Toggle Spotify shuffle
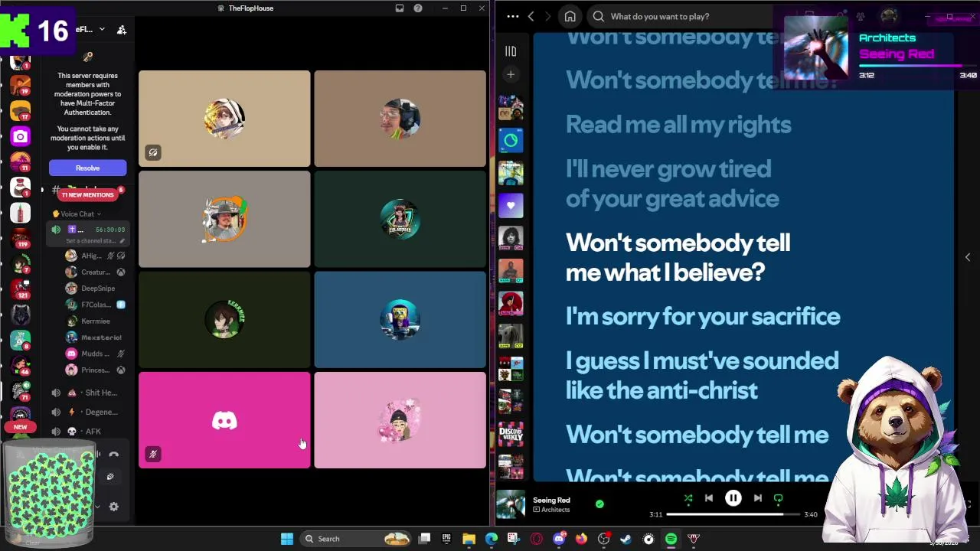This screenshot has width=980, height=551. (x=688, y=498)
